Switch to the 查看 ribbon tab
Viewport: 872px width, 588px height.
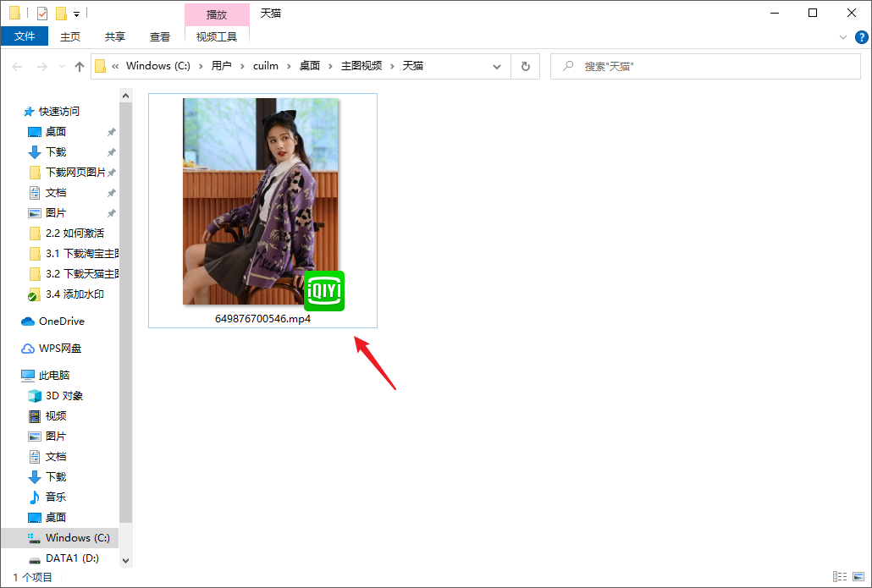160,36
